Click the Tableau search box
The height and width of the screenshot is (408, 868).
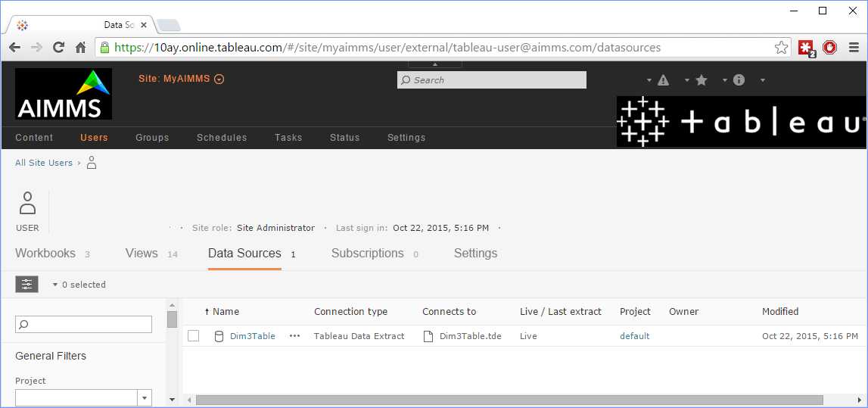[x=492, y=80]
